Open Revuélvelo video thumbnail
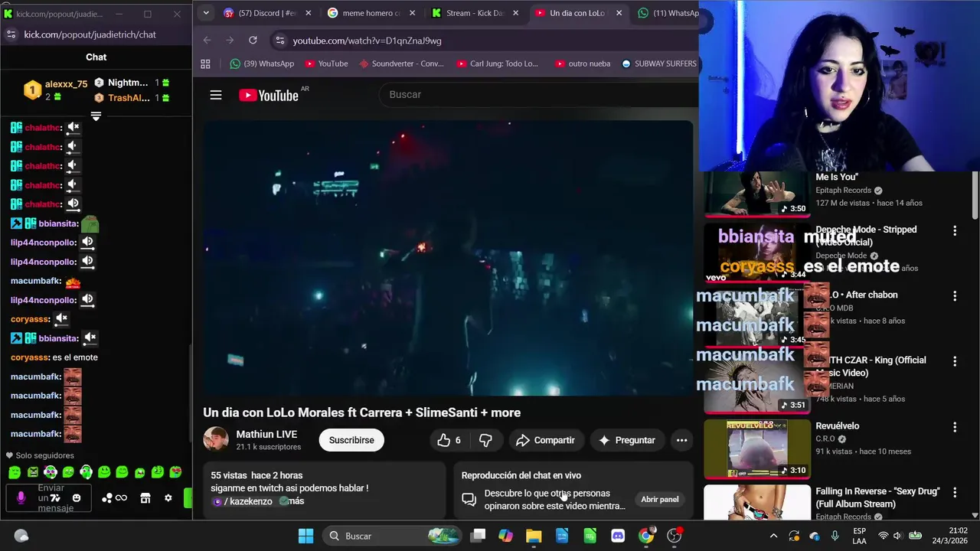The height and width of the screenshot is (551, 980). pyautogui.click(x=756, y=448)
